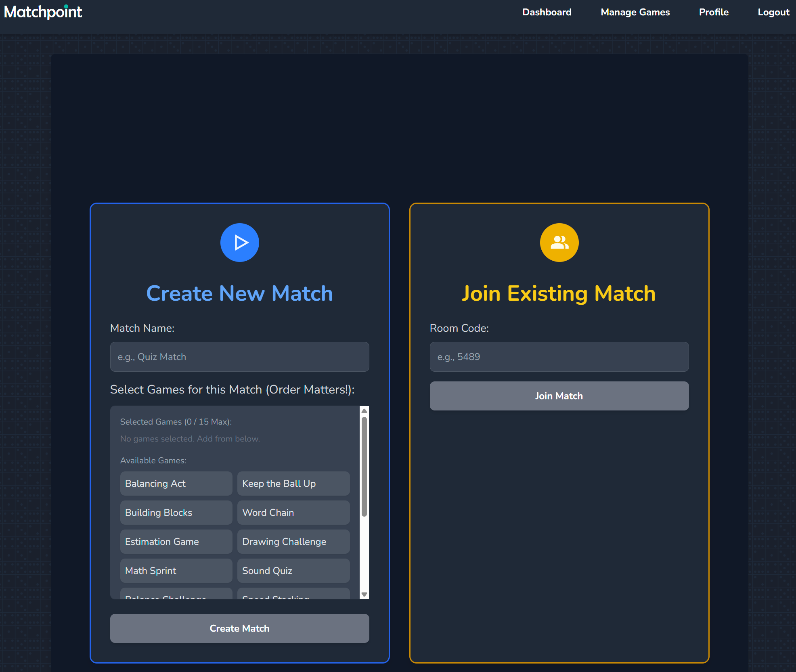Focus the Room Code input field
This screenshot has height=672, width=796.
(x=559, y=357)
